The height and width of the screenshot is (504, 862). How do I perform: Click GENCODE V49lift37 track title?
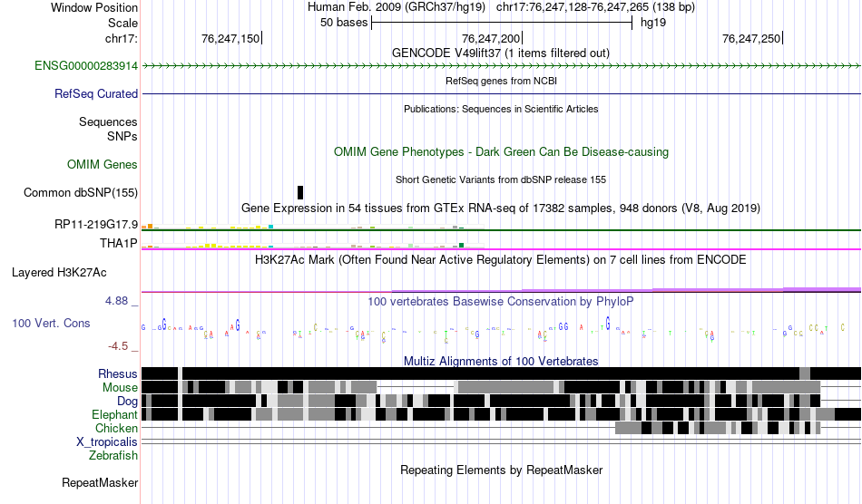tap(501, 53)
